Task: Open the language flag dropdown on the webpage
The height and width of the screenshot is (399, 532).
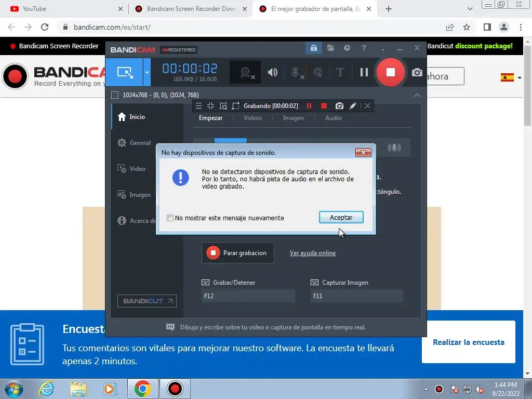Action: pos(511,78)
